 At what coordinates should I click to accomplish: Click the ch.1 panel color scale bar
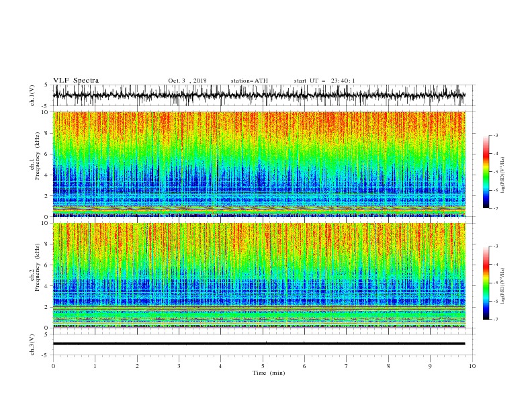[x=486, y=172]
